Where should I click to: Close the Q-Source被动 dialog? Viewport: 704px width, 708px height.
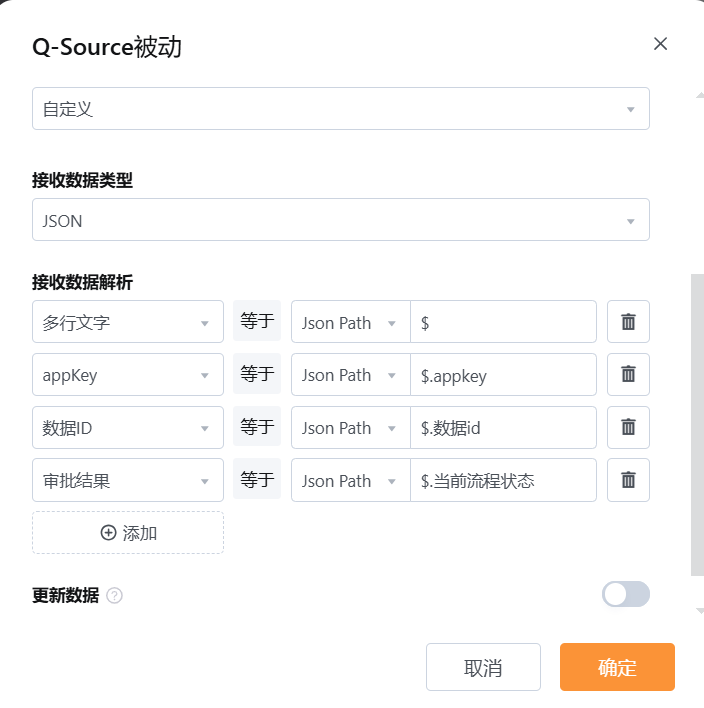[x=660, y=44]
